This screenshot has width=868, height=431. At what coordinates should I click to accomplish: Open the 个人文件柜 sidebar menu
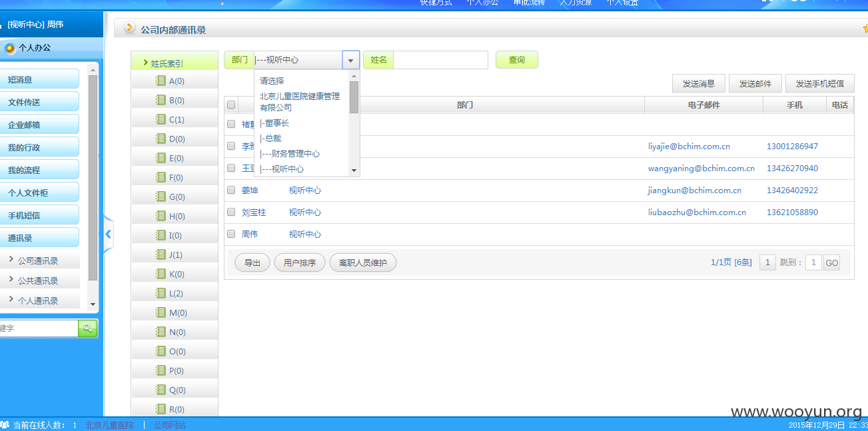39,193
